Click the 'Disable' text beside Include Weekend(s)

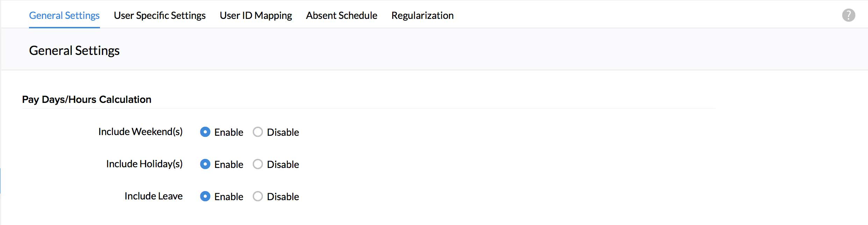coord(283,132)
